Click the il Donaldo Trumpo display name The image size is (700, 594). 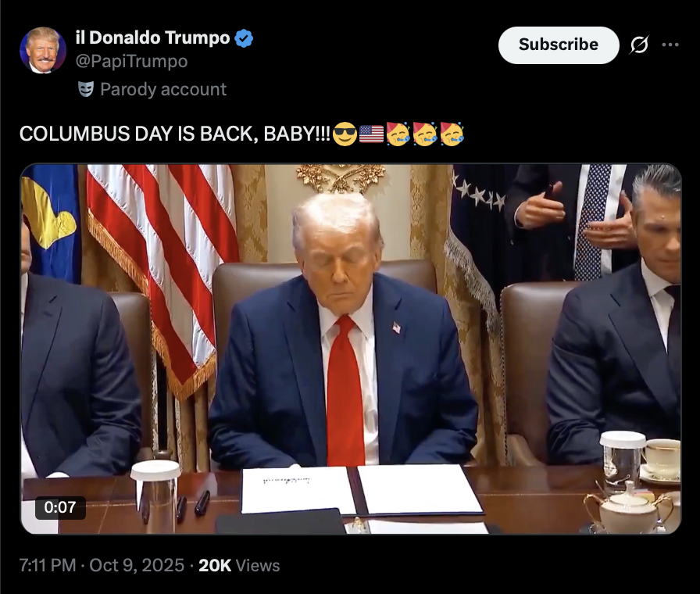[152, 38]
